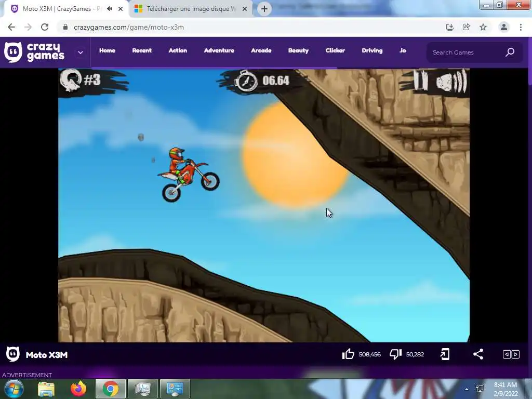
Task: Click the search magnifier icon
Action: click(510, 52)
